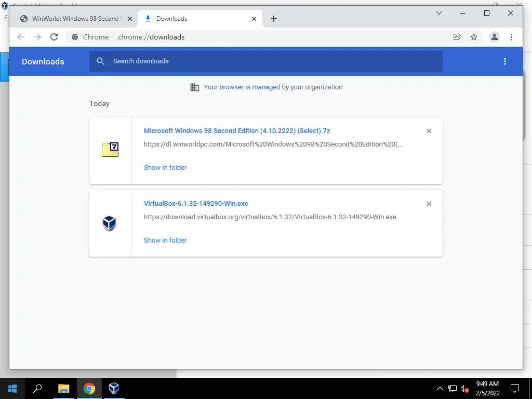532x399 pixels.
Task: Open Chrome's three-dot main menu
Action: pos(511,37)
